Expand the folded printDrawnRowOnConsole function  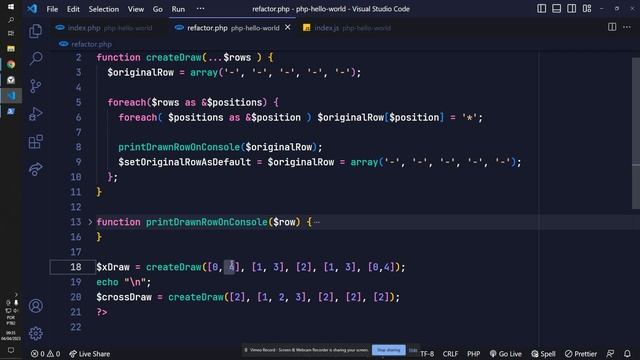[x=90, y=222]
